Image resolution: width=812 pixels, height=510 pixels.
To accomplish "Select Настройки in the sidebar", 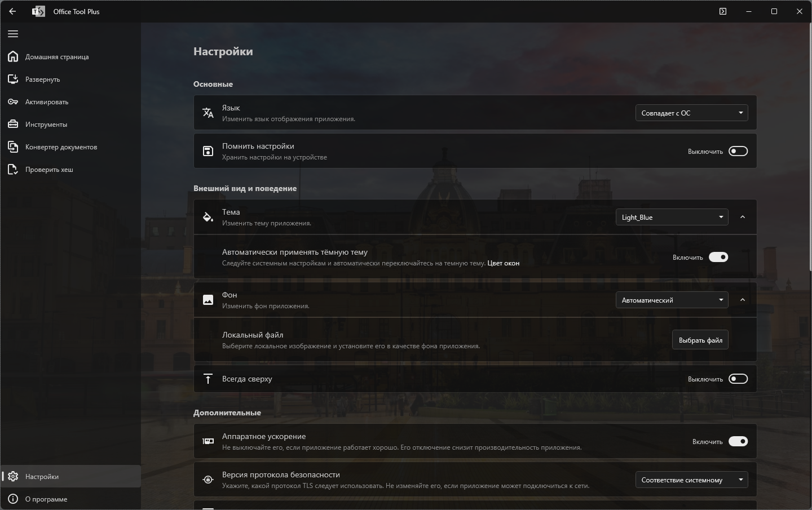I will [x=70, y=476].
